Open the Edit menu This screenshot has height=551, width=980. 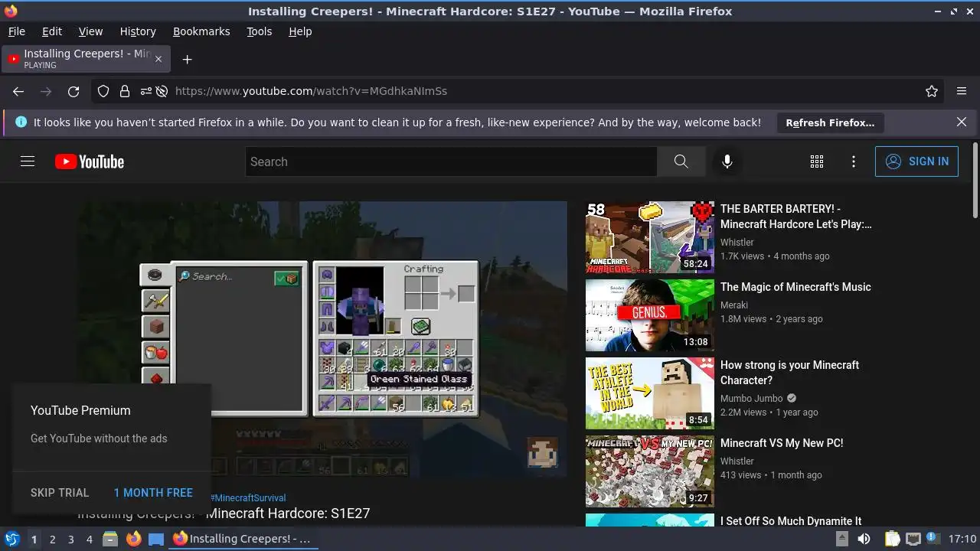pyautogui.click(x=52, y=31)
